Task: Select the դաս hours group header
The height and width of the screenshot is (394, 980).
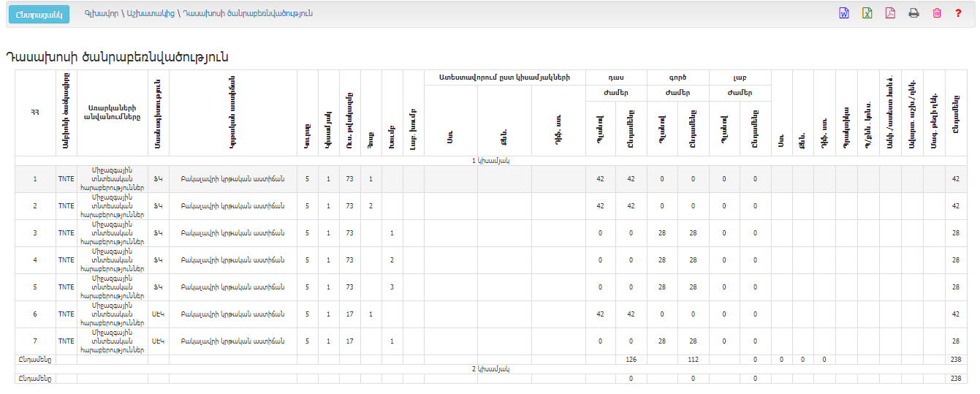Action: pos(616,77)
